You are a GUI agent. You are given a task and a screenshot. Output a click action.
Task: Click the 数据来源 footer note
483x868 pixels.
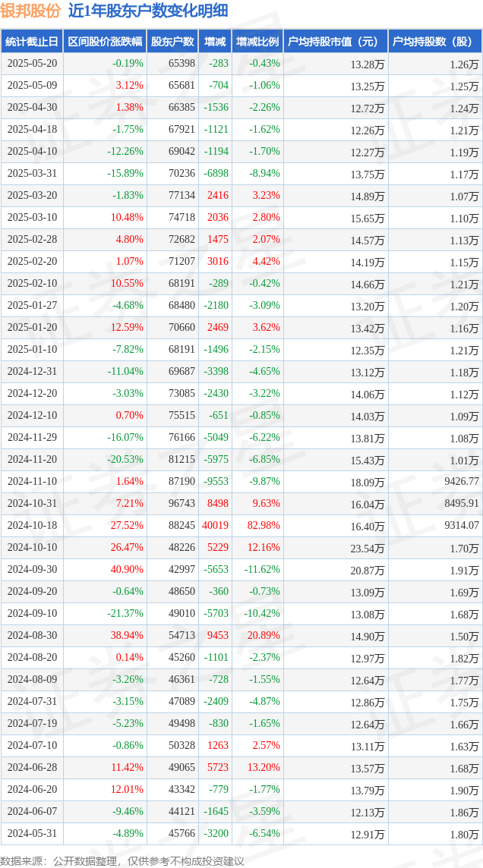click(122, 860)
